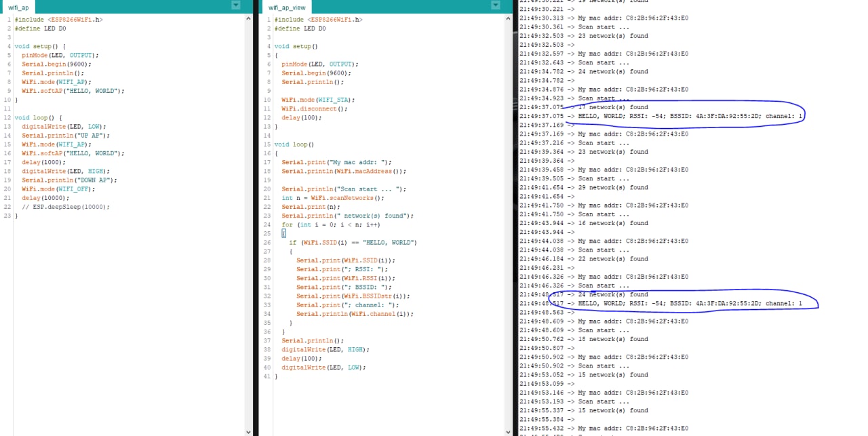Click 'Serial.println("DOWN AP");' line
The image size is (868, 436).
[x=69, y=180]
